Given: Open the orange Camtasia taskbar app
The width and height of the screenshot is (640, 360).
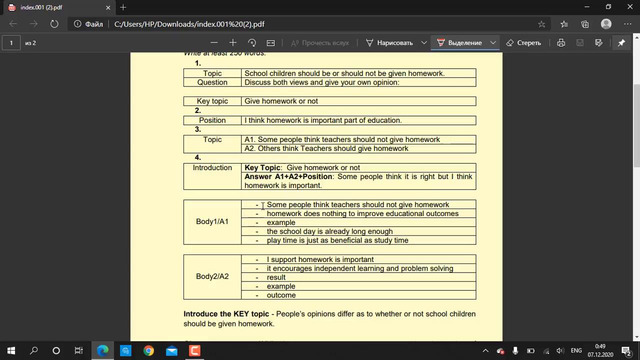Looking at the screenshot, I should [195, 351].
